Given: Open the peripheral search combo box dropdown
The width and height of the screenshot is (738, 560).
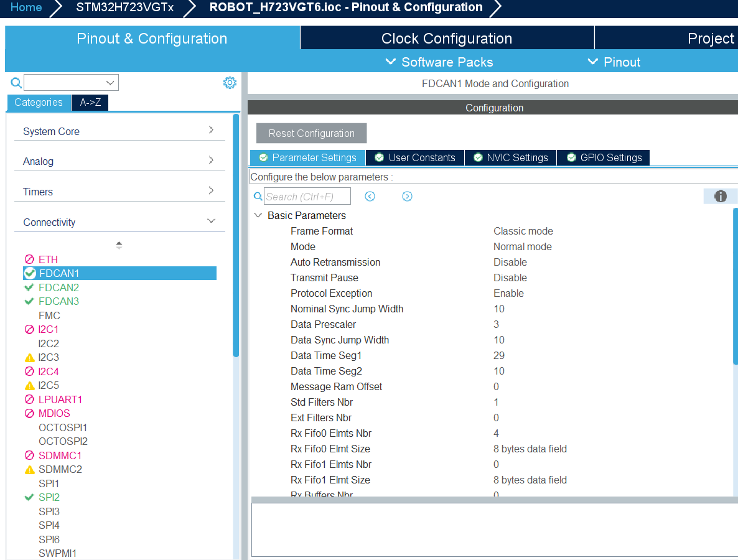Looking at the screenshot, I should (110, 83).
